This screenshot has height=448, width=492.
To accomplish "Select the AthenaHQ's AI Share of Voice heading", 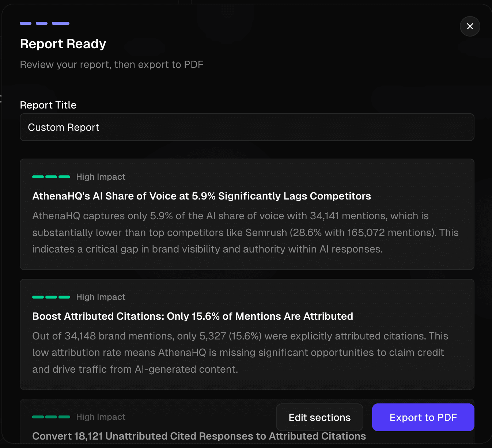I will coord(201,196).
